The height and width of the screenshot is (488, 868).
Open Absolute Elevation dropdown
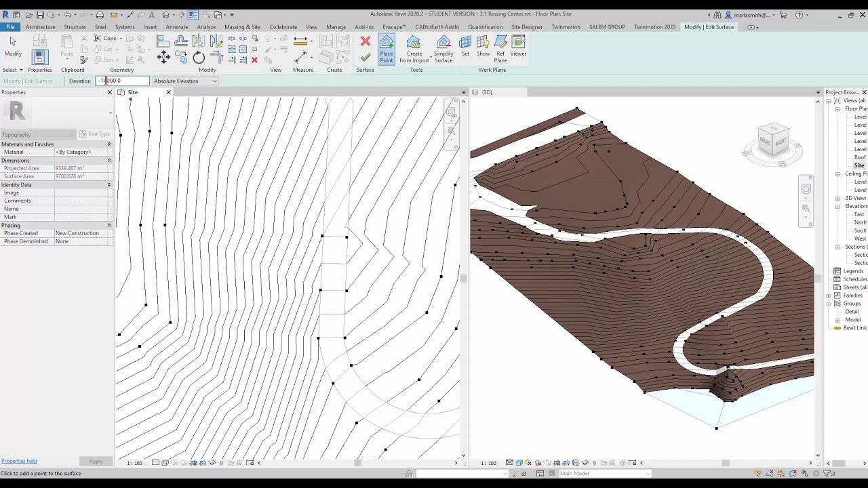184,81
